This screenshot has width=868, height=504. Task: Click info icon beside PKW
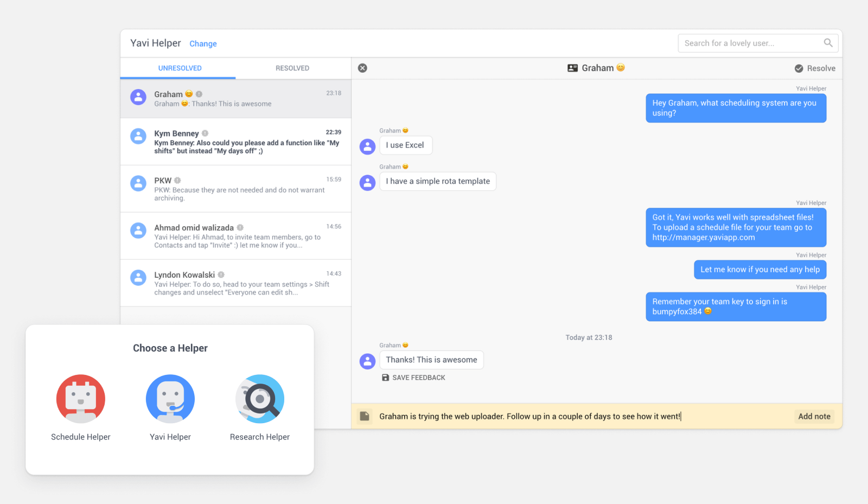tap(177, 180)
